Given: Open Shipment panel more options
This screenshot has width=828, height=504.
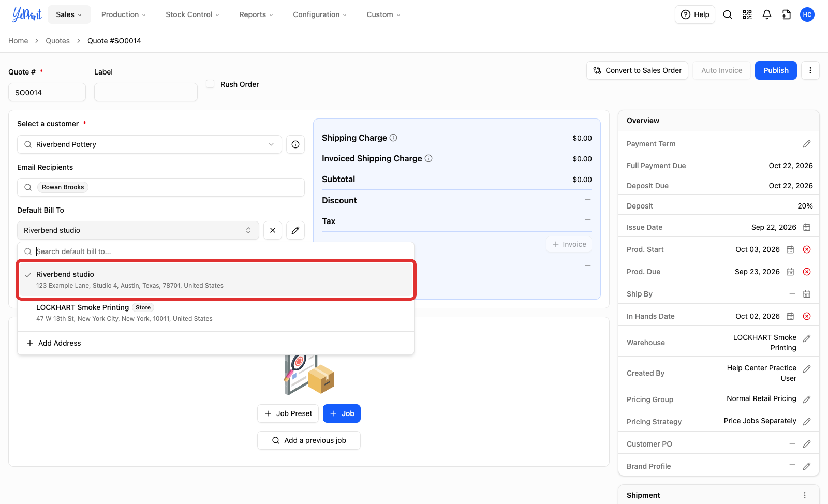Looking at the screenshot, I should 805,495.
